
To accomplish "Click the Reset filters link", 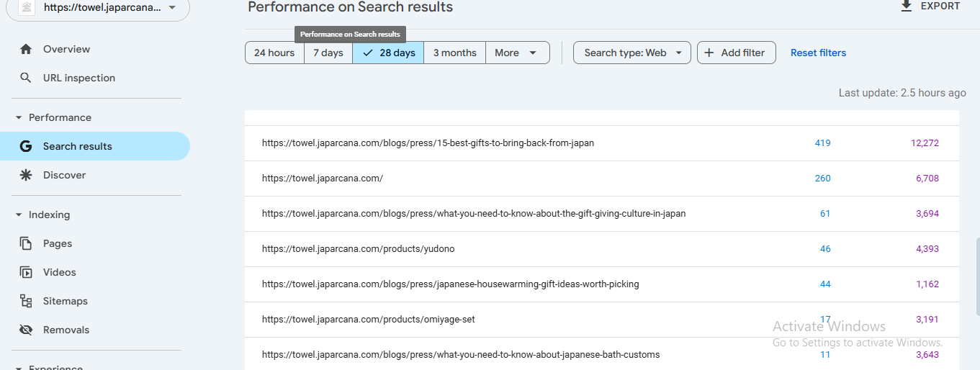I will 818,53.
